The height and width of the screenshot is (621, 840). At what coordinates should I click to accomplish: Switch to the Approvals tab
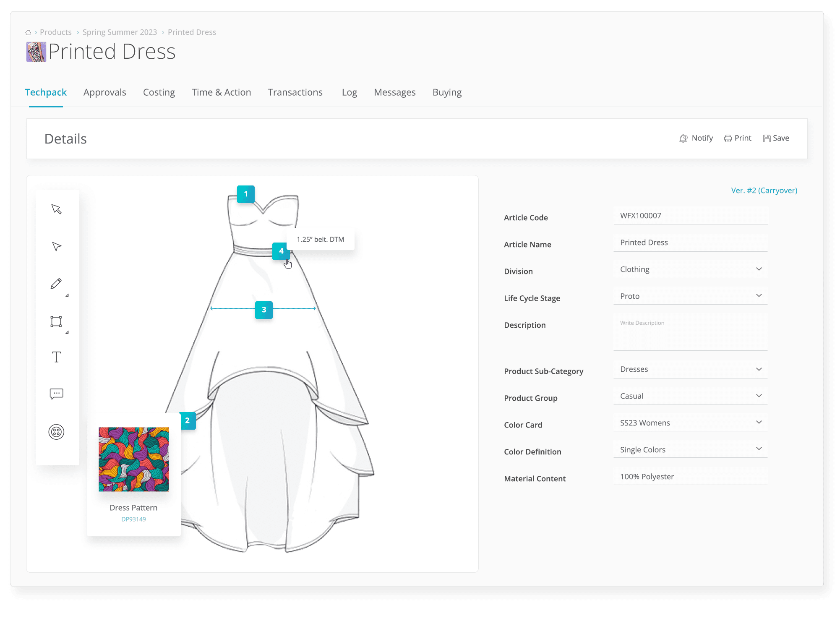click(x=105, y=92)
